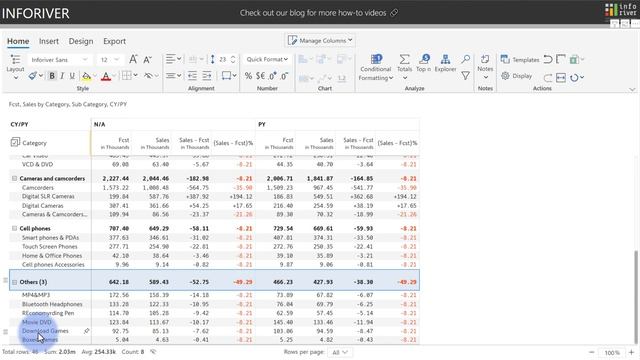Apply percent number format
The image size is (640, 360).
pos(248,76)
